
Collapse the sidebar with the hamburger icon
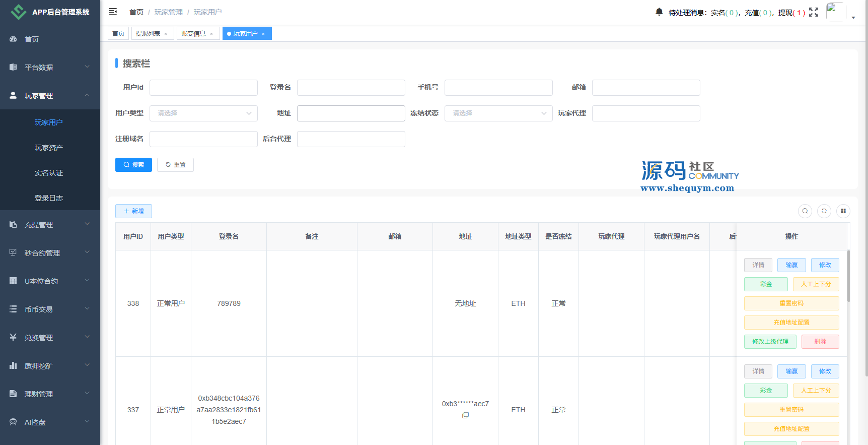click(113, 12)
